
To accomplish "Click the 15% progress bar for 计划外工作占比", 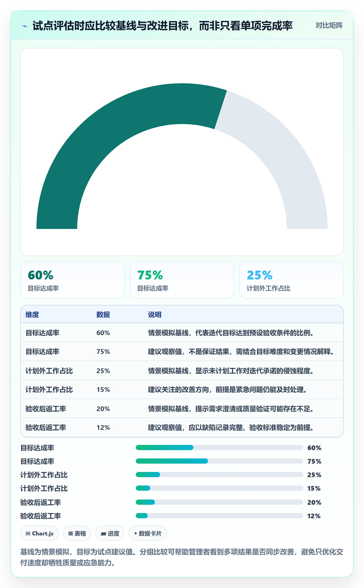I will [219, 488].
